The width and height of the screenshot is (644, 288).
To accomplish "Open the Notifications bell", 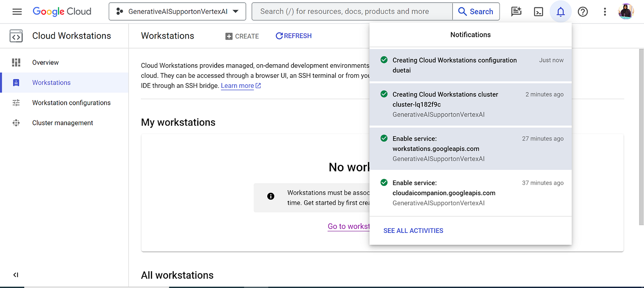I will tap(560, 11).
